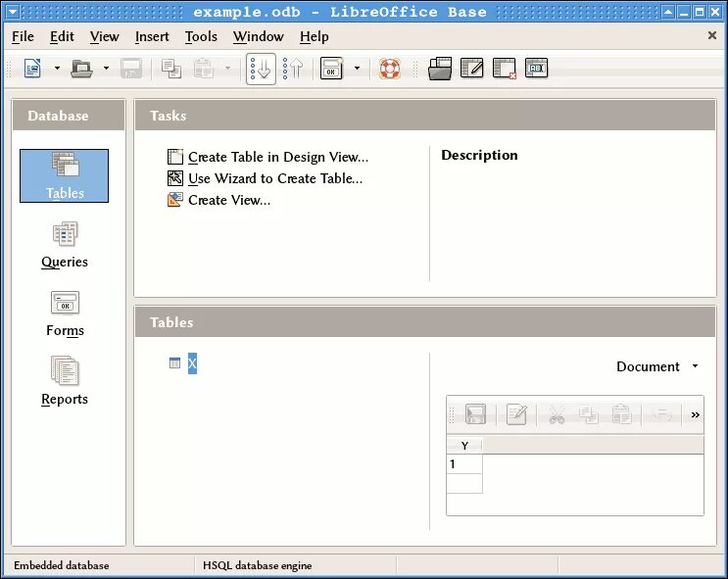Image resolution: width=728 pixels, height=579 pixels.
Task: Switch to Forms in Database pane
Action: (65, 314)
